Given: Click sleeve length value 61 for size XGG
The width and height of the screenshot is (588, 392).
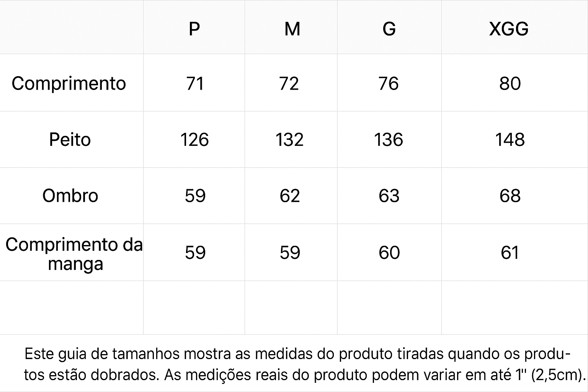Looking at the screenshot, I should (510, 253).
